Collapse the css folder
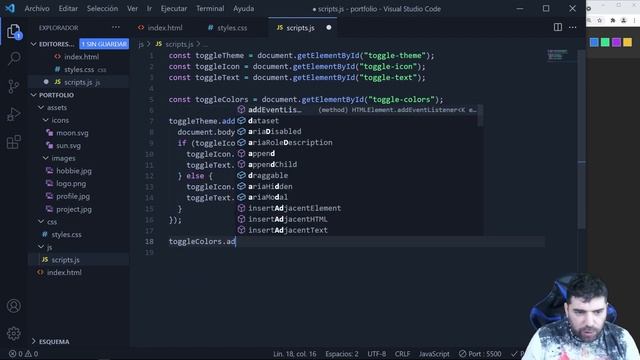Image resolution: width=640 pixels, height=360 pixels. point(41,221)
